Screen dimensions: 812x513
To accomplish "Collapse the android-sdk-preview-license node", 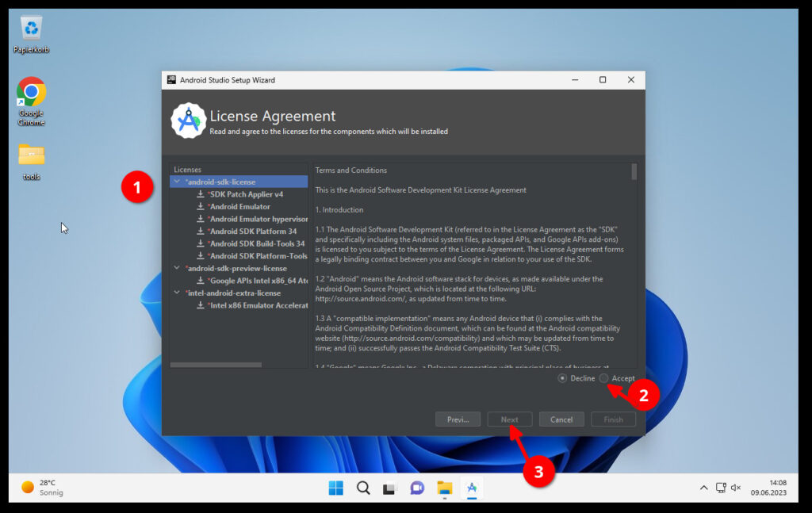I will point(177,268).
